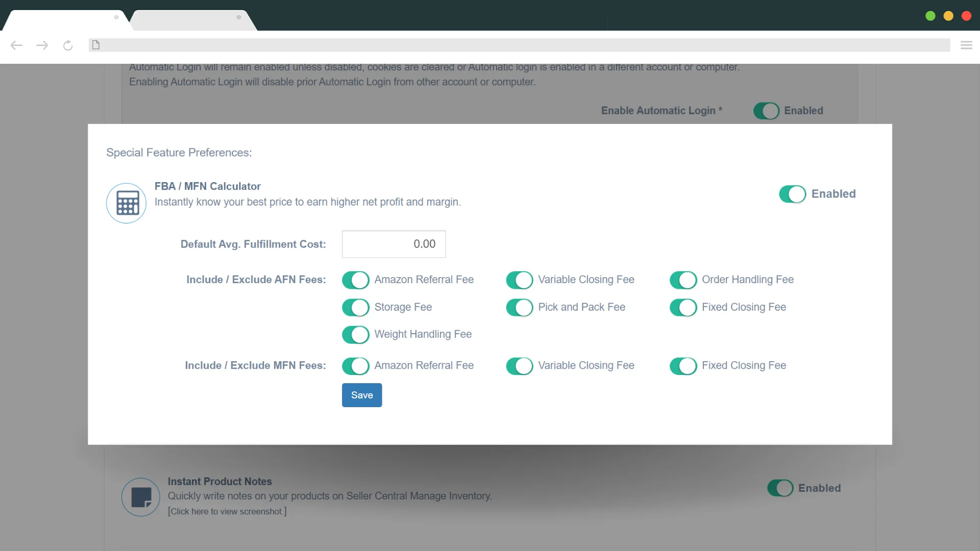
Task: Click the browser back navigation arrow
Action: [x=16, y=45]
